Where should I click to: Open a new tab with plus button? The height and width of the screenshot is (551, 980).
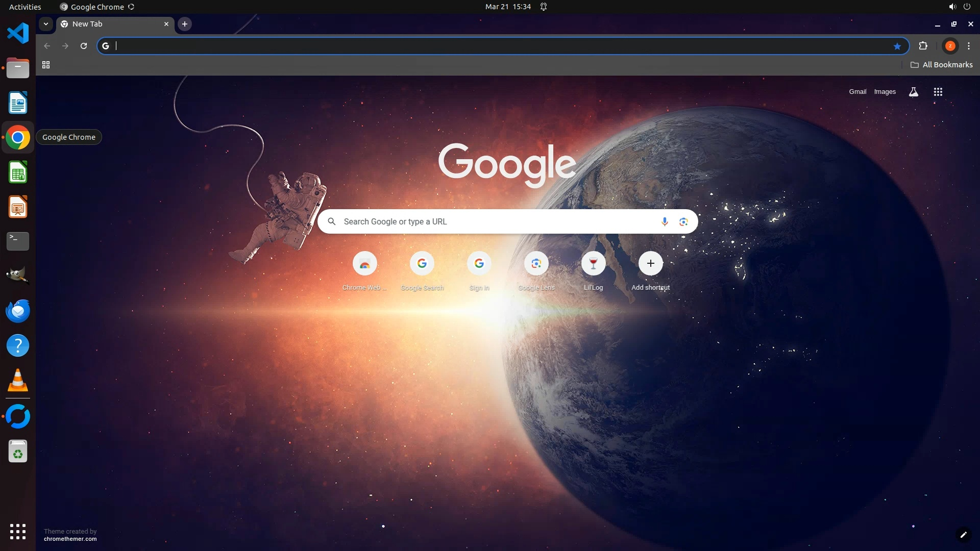(x=185, y=24)
